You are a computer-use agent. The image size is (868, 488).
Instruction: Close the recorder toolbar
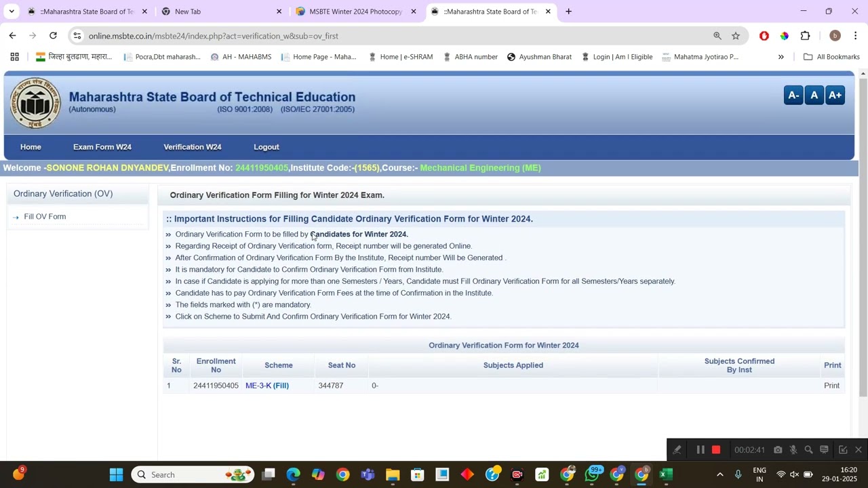coord(859,450)
